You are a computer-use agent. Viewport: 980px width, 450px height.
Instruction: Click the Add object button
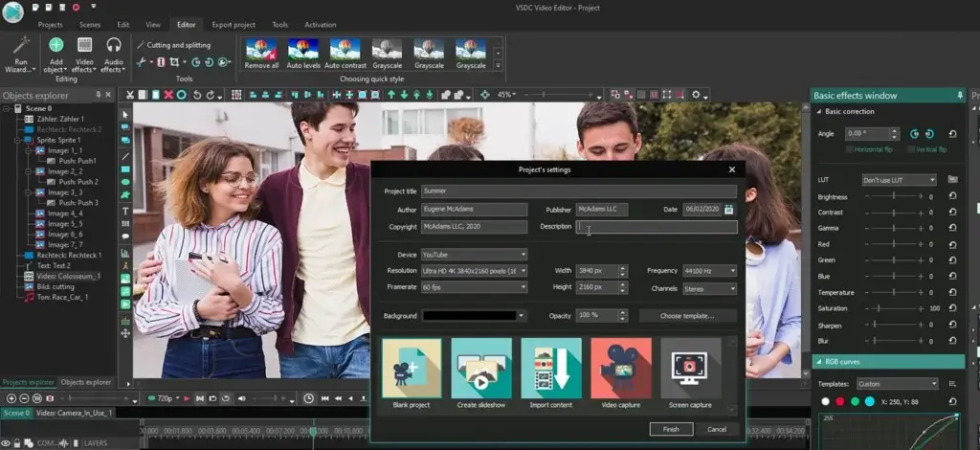tap(56, 55)
